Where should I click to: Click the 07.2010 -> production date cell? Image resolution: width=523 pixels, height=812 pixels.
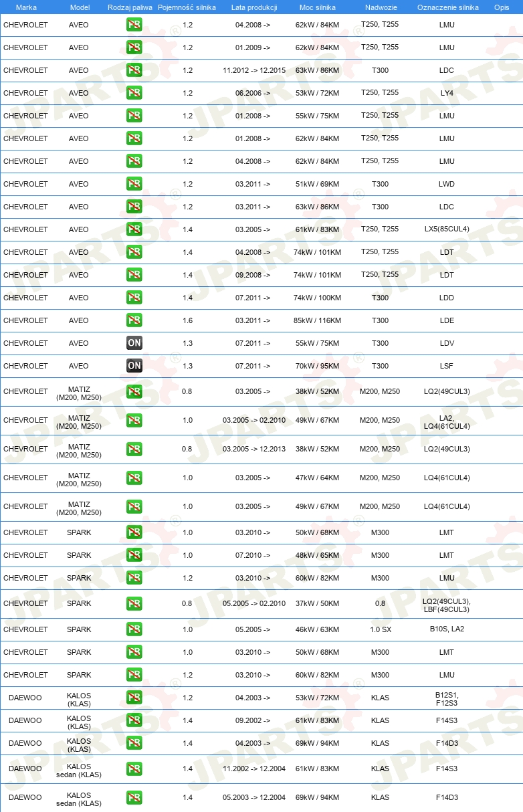click(253, 555)
